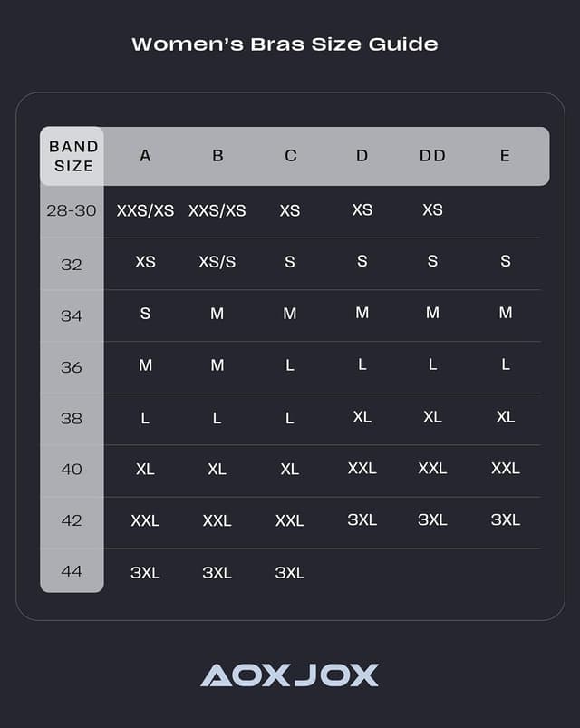The width and height of the screenshot is (580, 728).
Task: Select band size 40 row label
Action: (x=72, y=469)
